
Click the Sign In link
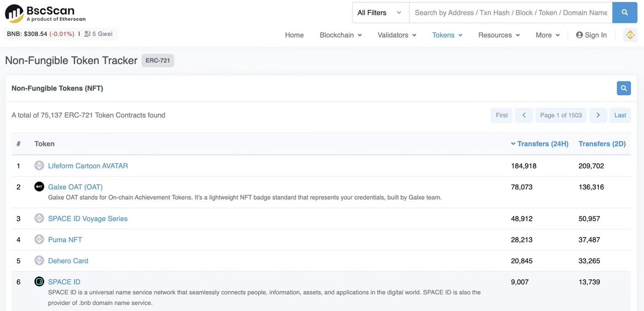[x=591, y=35]
